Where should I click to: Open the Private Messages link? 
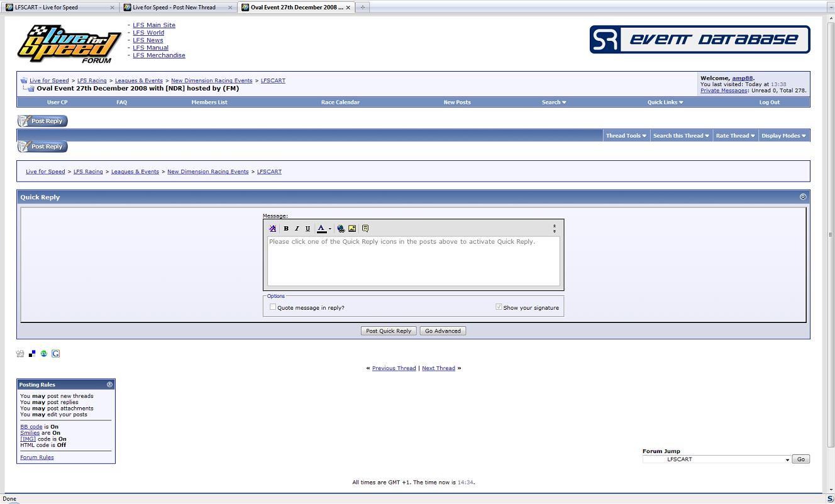tap(724, 90)
